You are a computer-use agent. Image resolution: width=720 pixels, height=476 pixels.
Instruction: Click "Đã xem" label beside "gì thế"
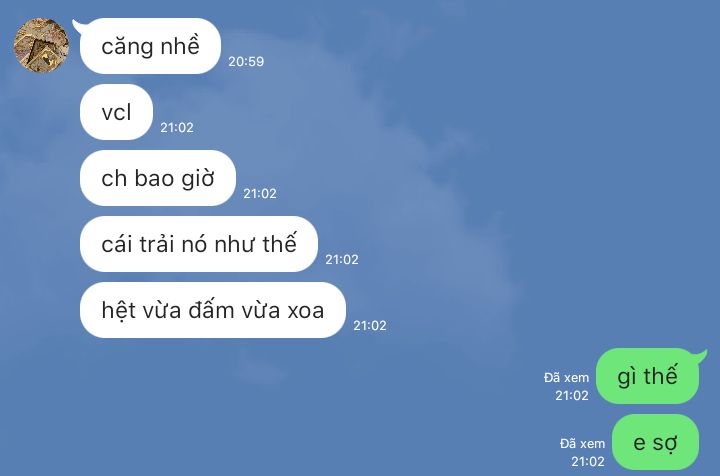point(566,378)
